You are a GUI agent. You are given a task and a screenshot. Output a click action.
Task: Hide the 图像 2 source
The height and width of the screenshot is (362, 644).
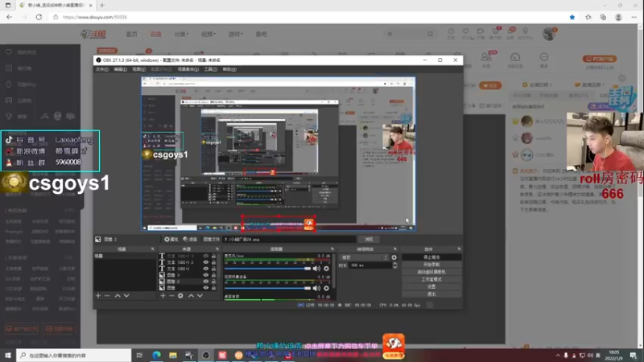[206, 282]
